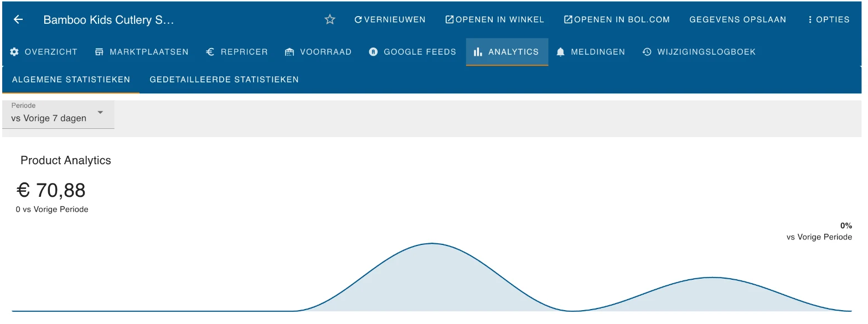Mark product as favorite with star icon
The height and width of the screenshot is (324, 868).
coord(330,19)
